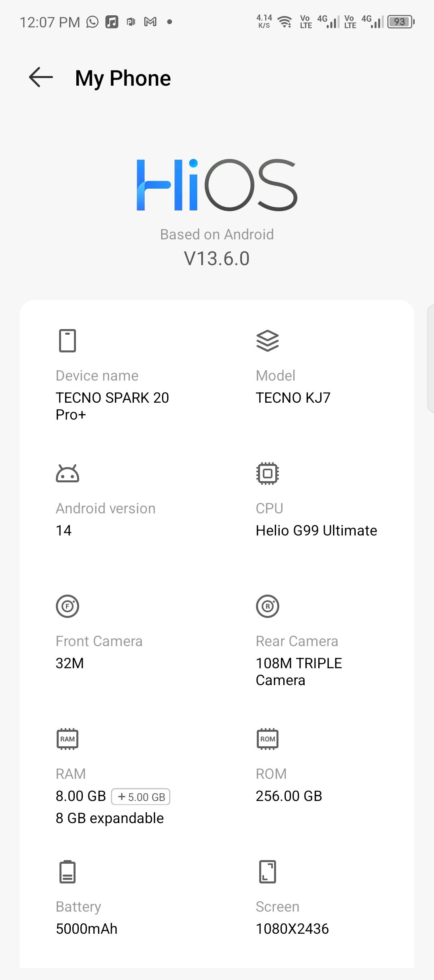Tap the Screen resolution icon
The width and height of the screenshot is (434, 980).
[268, 872]
